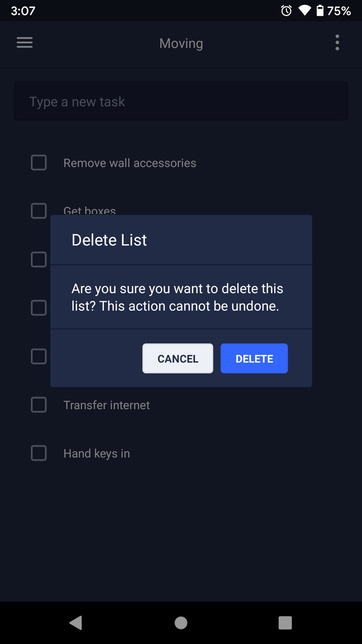The height and width of the screenshot is (644, 362).
Task: Tap the battery status icon
Action: pos(320,11)
